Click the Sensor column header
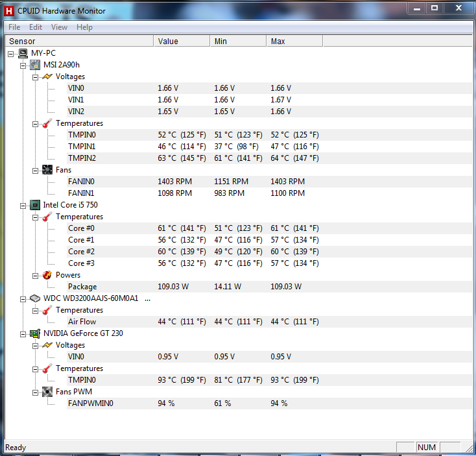This screenshot has width=476, height=456. pyautogui.click(x=79, y=42)
